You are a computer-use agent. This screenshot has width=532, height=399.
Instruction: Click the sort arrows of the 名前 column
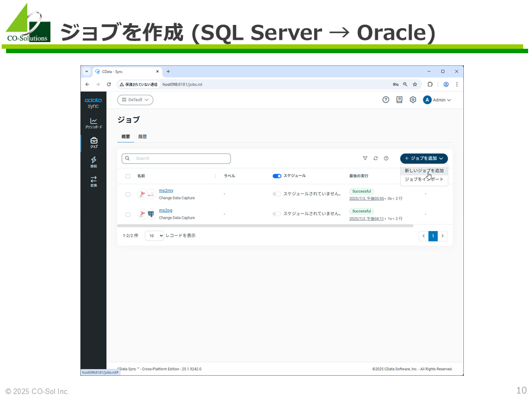click(215, 176)
